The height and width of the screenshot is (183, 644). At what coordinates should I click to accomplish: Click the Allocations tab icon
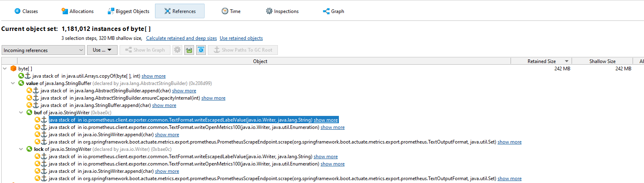(65, 11)
